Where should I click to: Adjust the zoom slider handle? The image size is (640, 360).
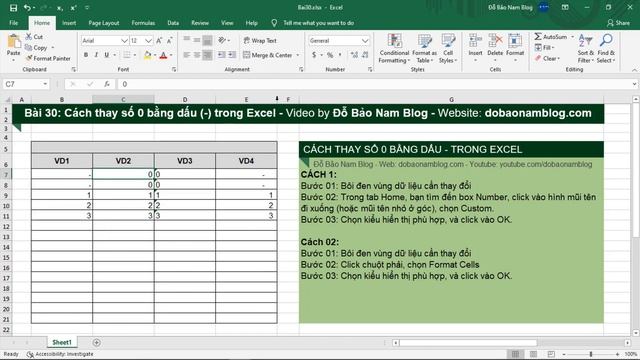click(591, 354)
